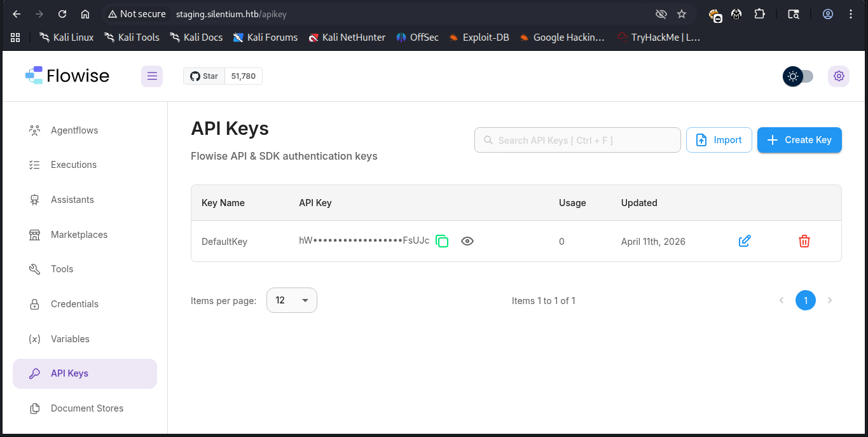This screenshot has height=437, width=868.
Task: Open Variables page
Action: pos(85,339)
